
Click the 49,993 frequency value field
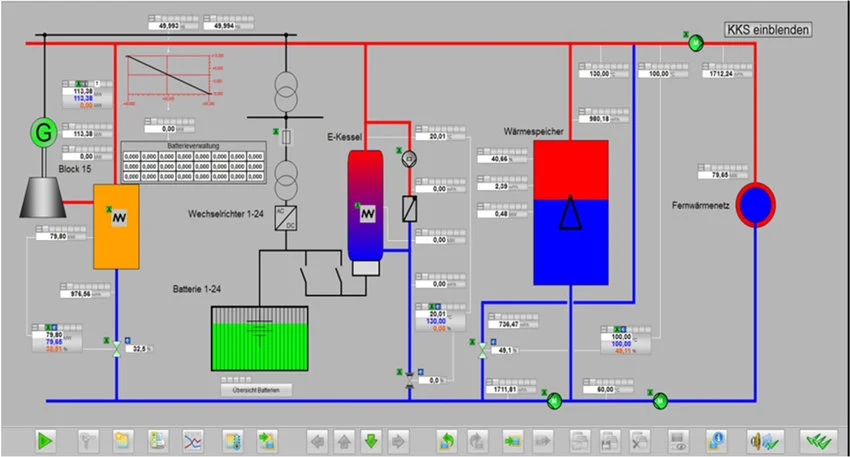coord(173,25)
